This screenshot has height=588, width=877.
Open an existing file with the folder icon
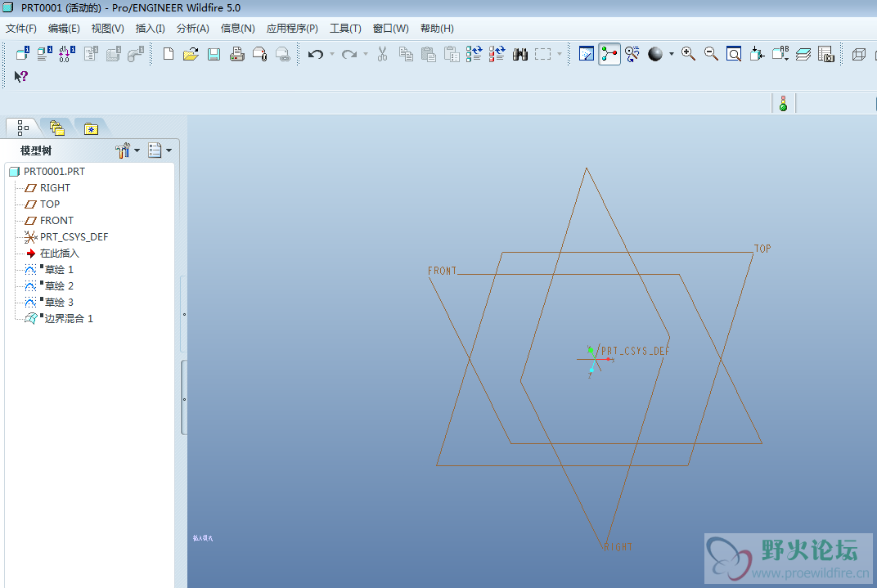191,54
